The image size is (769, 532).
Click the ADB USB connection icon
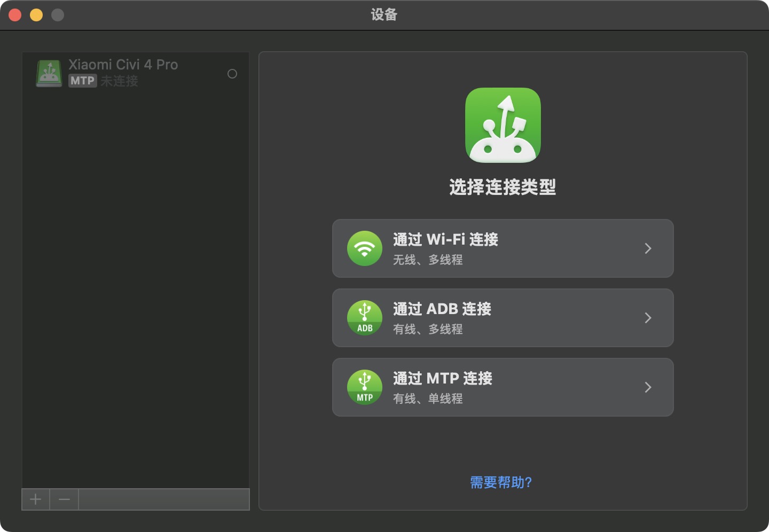(x=365, y=317)
